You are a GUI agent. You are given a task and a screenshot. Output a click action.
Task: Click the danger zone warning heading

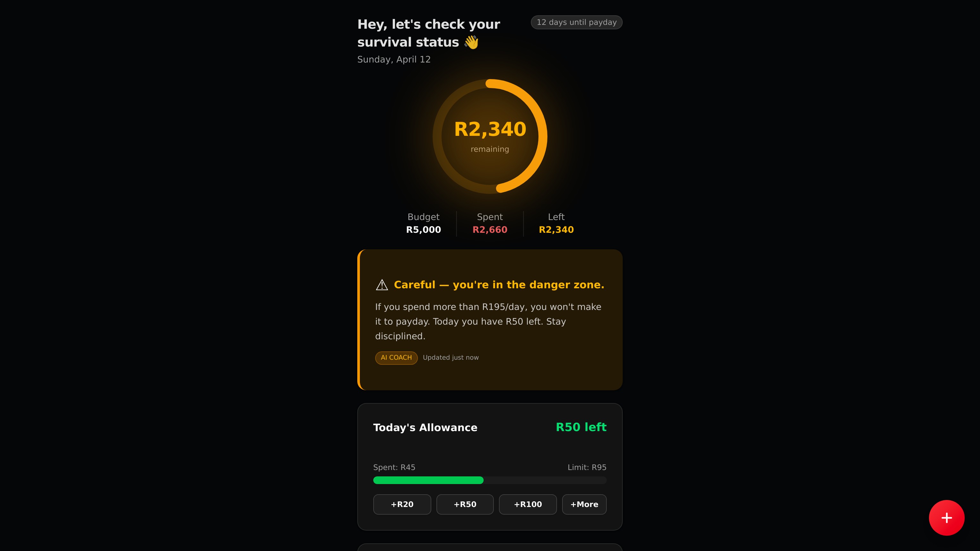point(499,285)
